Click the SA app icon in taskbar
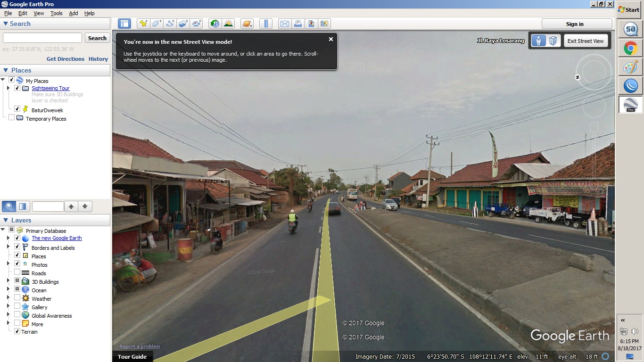Viewport: 644px width, 362px height. pos(630,29)
